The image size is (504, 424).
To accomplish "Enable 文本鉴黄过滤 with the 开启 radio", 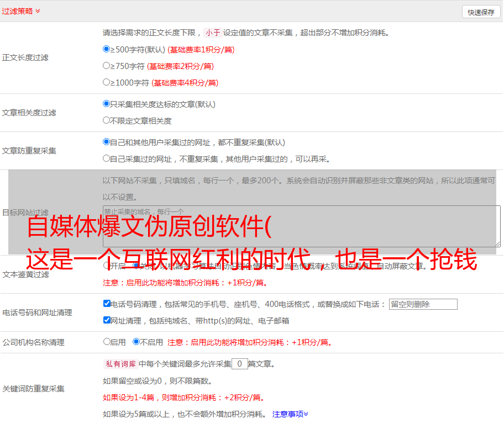I will [107, 266].
